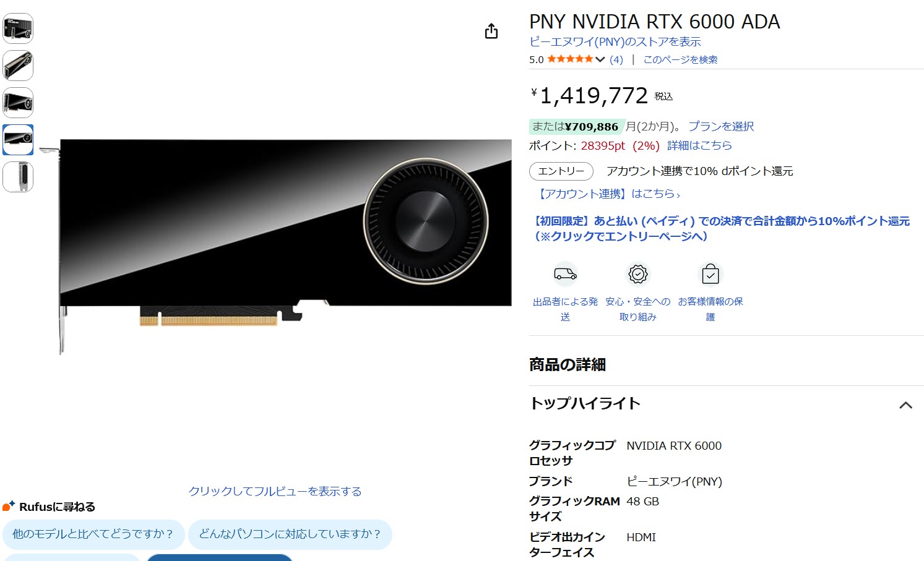This screenshot has height=561, width=924.
Task: Open the ポイント 詳細はこちら link
Action: point(699,145)
